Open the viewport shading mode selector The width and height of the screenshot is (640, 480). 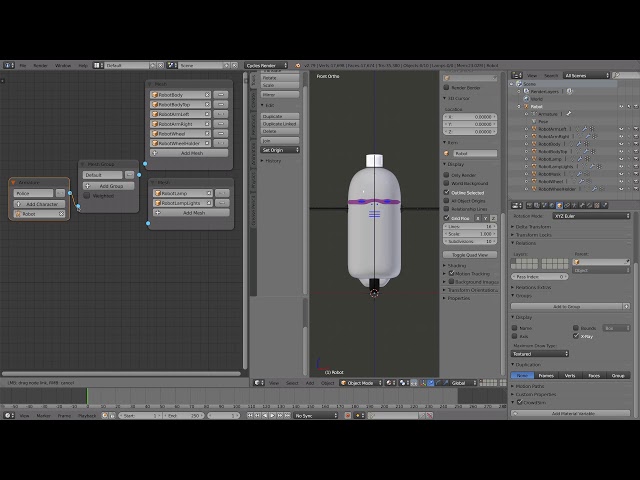391,383
